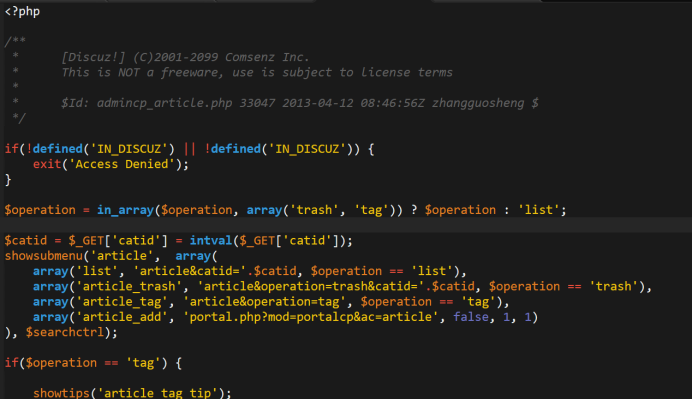Click the '<?php' opening tag
Image resolution: width=693 pixels, height=399 pixels.
click(x=22, y=11)
